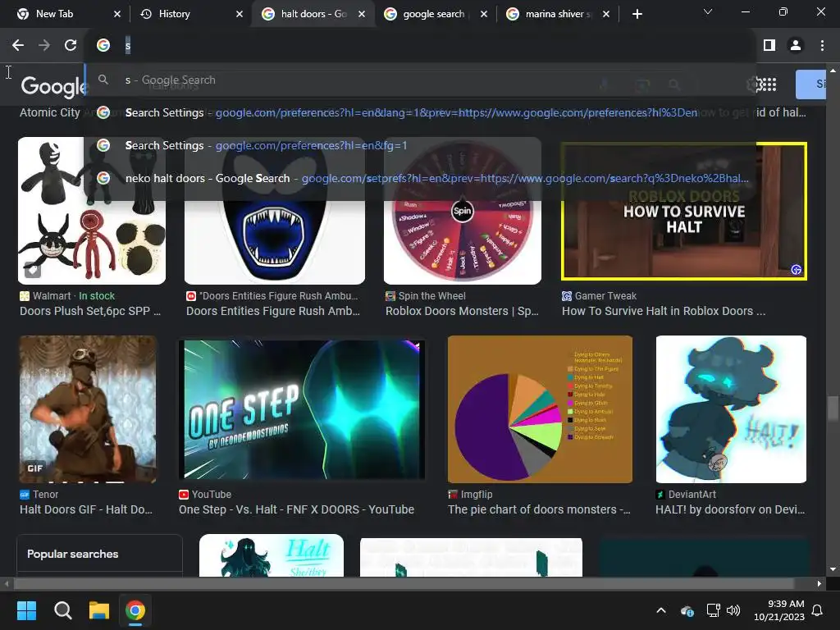Go back using the browser back arrow
The height and width of the screenshot is (630, 840).
tap(18, 46)
